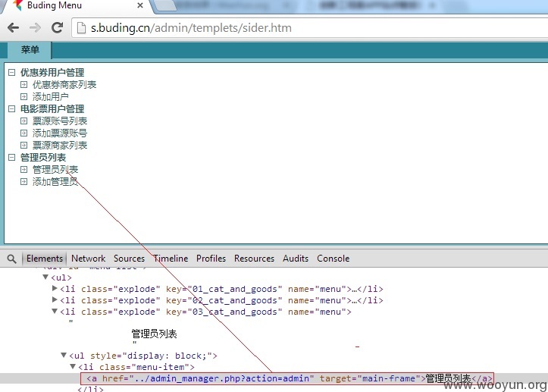Image resolution: width=548 pixels, height=392 pixels.
Task: Click the page document icon in address bar
Action: tap(81, 27)
